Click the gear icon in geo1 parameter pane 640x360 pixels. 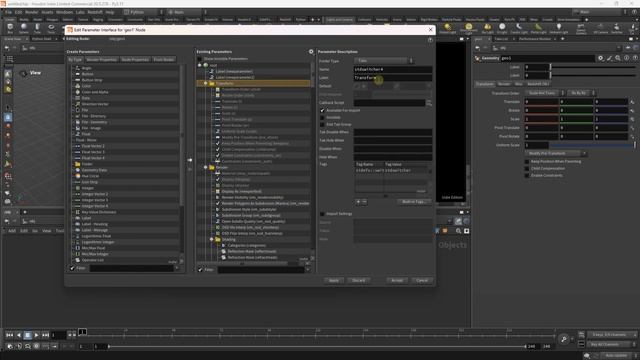(x=601, y=58)
